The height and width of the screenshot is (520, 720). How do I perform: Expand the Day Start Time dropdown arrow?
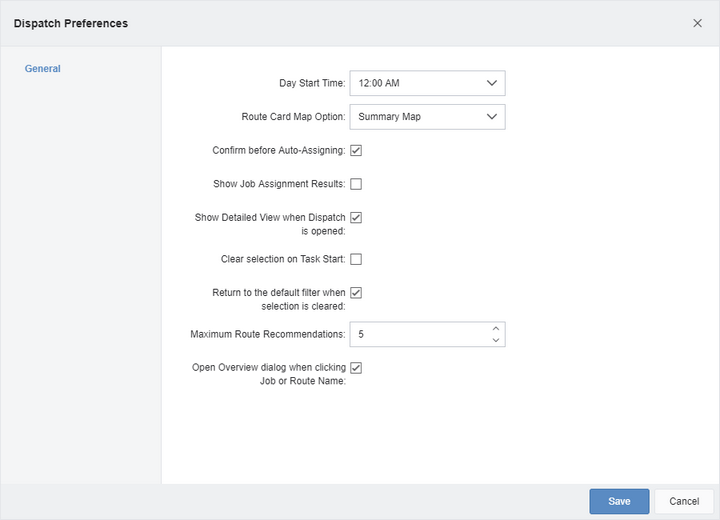coord(492,83)
